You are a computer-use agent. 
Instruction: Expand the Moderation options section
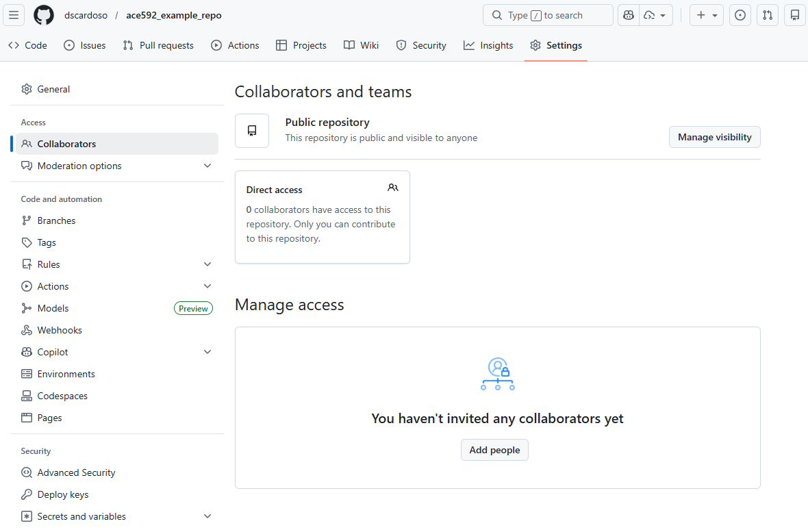pos(207,166)
